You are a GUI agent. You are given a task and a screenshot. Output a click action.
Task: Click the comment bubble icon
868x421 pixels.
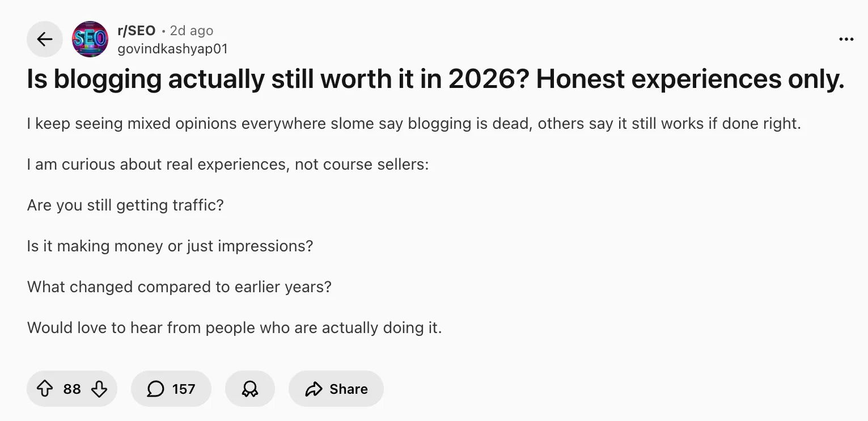pyautogui.click(x=155, y=389)
